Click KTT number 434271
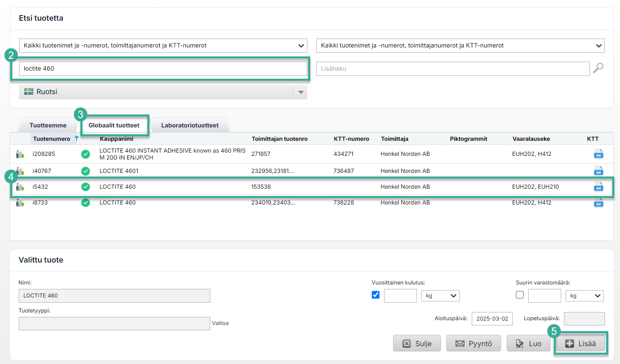This screenshot has height=364, width=620. point(343,154)
